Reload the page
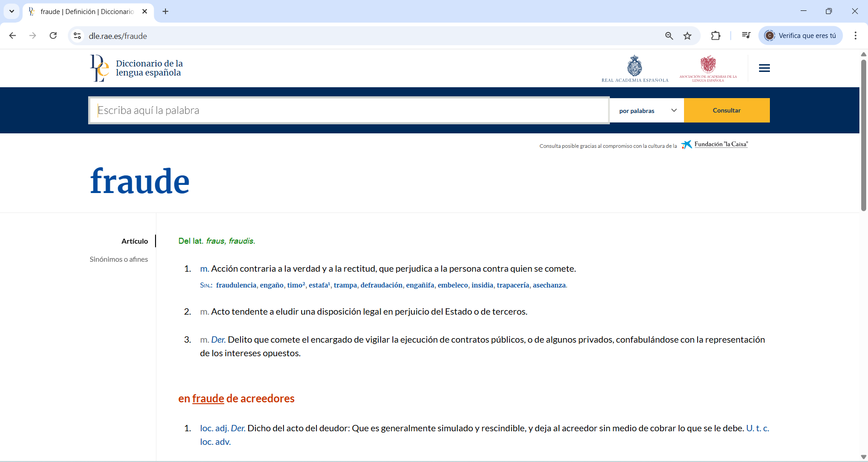The width and height of the screenshot is (868, 462). pyautogui.click(x=53, y=36)
